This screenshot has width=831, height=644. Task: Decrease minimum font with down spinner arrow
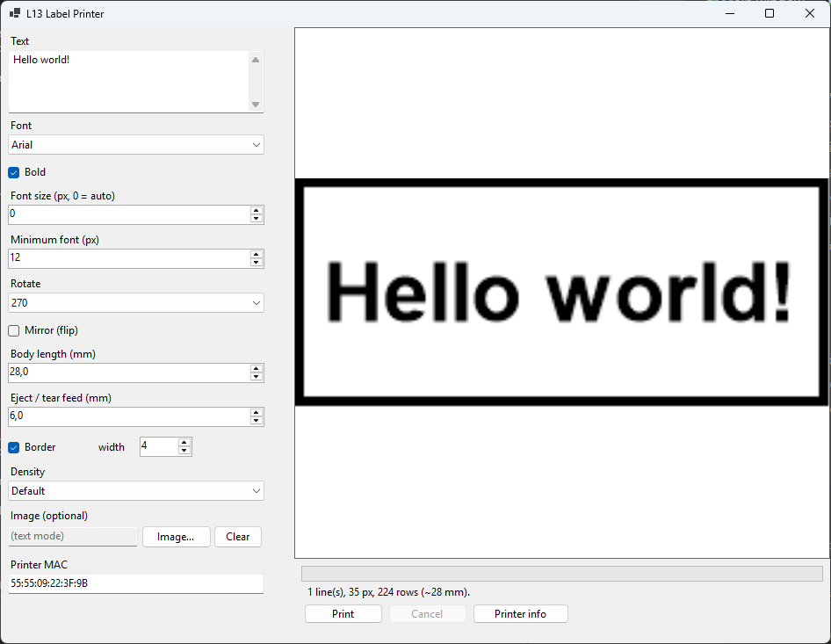click(x=257, y=263)
